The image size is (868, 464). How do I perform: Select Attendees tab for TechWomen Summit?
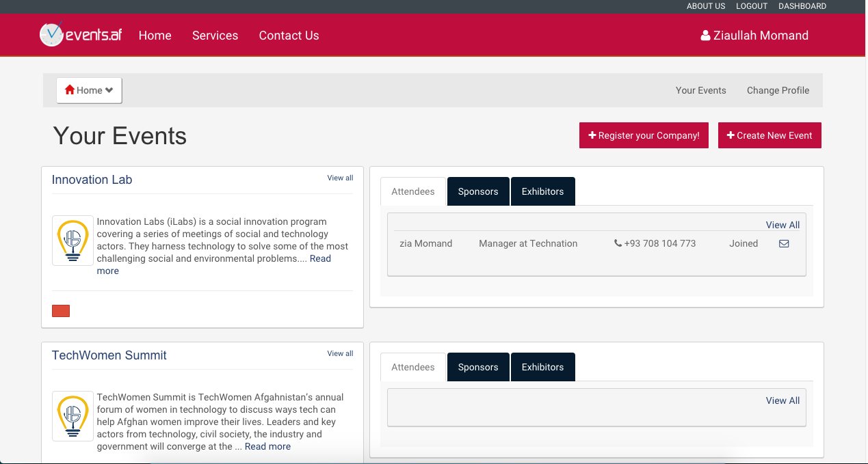pos(412,367)
